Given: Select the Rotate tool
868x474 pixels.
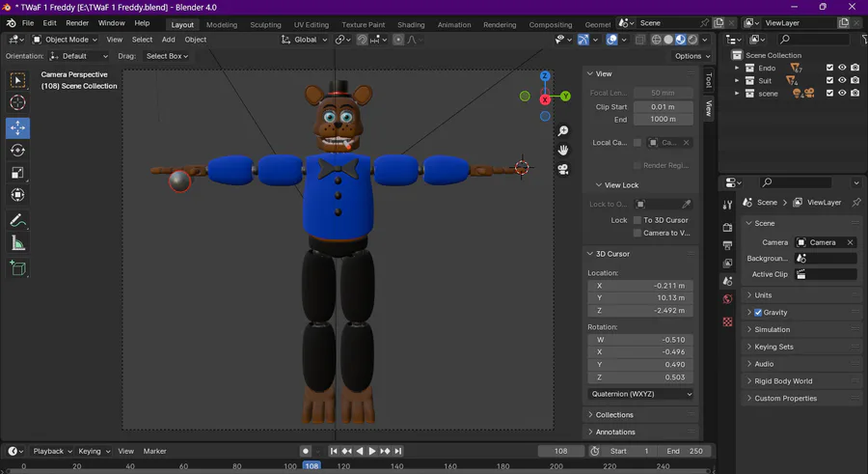Looking at the screenshot, I should 17,151.
